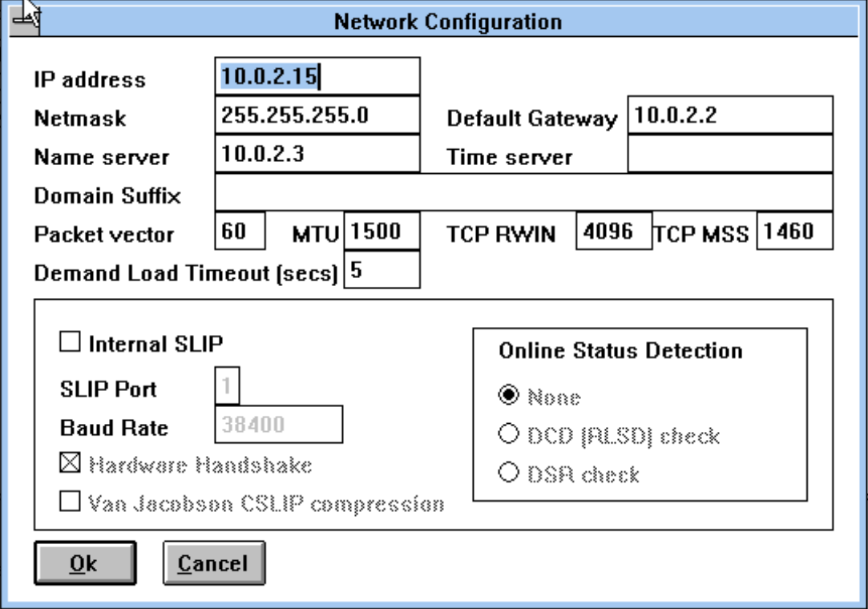The width and height of the screenshot is (868, 609).
Task: Click the Netmask input field
Action: (x=317, y=115)
